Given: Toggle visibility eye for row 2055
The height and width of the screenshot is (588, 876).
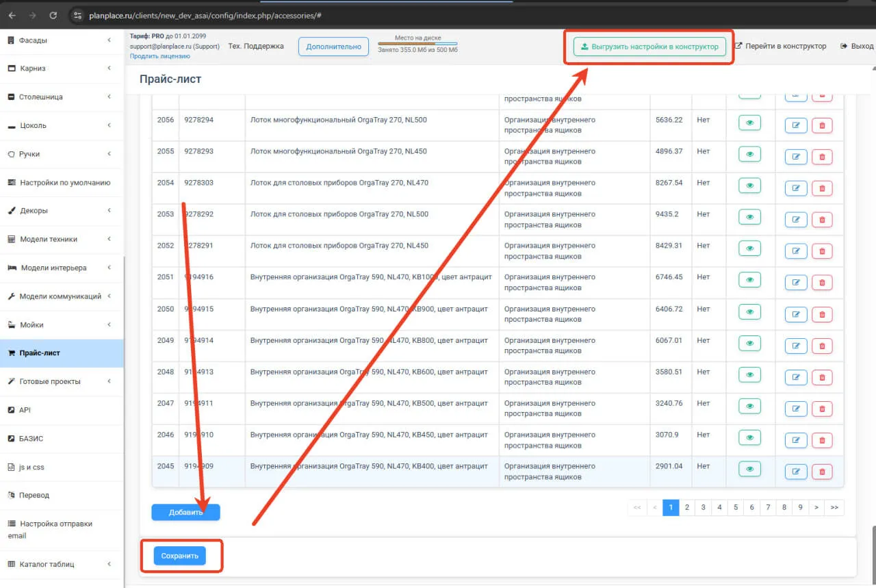Looking at the screenshot, I should pyautogui.click(x=750, y=154).
